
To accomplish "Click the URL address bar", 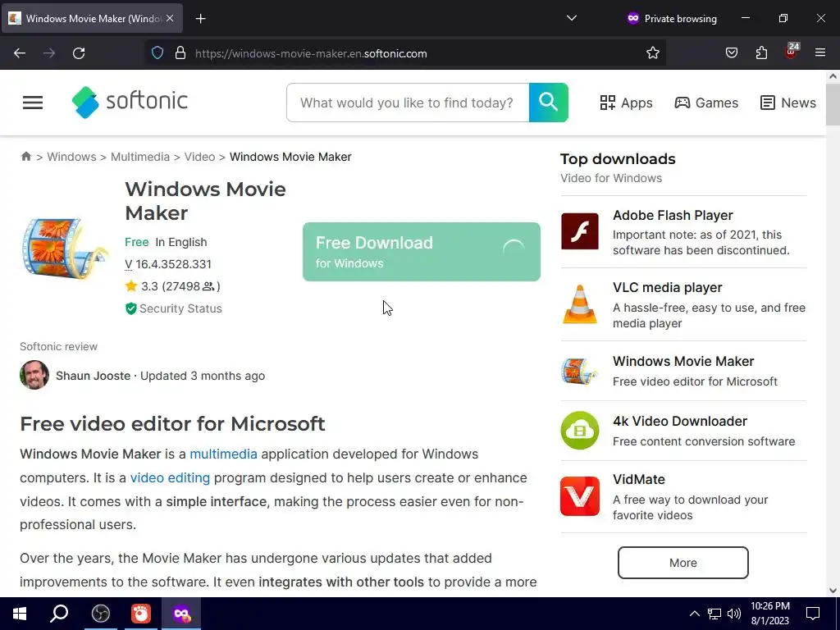I will pos(404,53).
